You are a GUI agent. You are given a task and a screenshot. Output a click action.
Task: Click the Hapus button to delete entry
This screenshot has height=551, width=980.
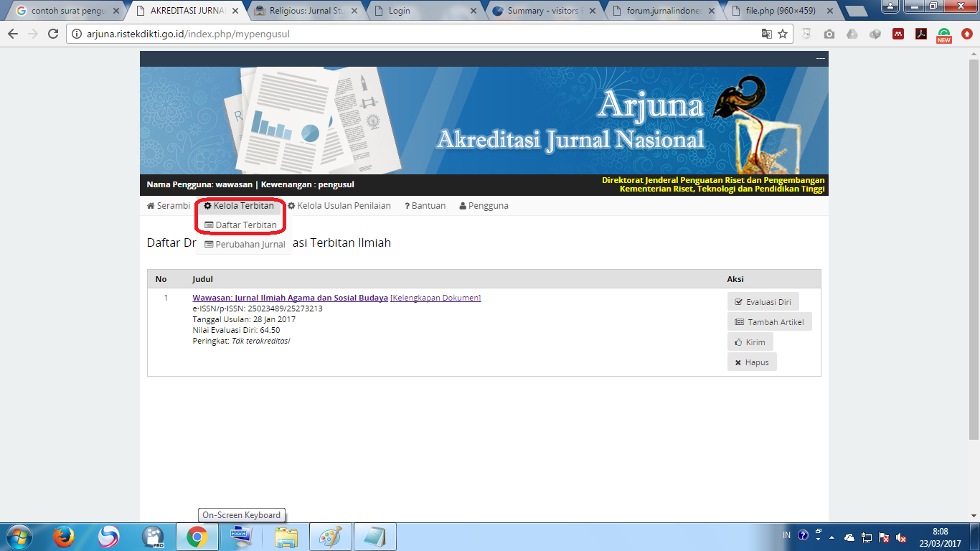(751, 362)
